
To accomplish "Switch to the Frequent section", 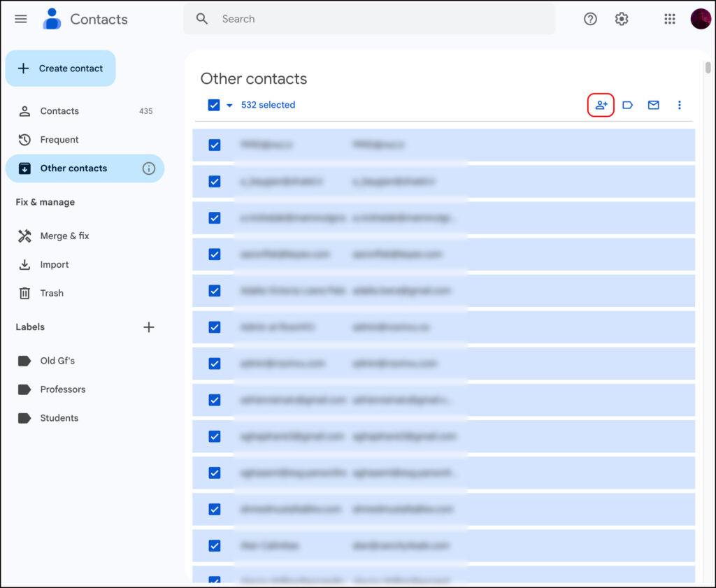I will pos(59,139).
